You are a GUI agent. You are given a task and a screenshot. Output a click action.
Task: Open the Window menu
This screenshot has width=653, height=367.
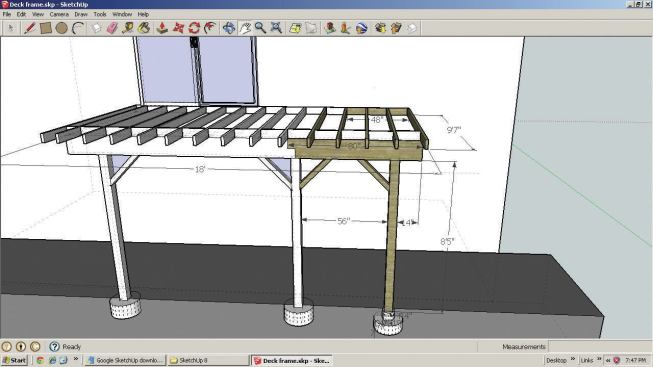(122, 14)
